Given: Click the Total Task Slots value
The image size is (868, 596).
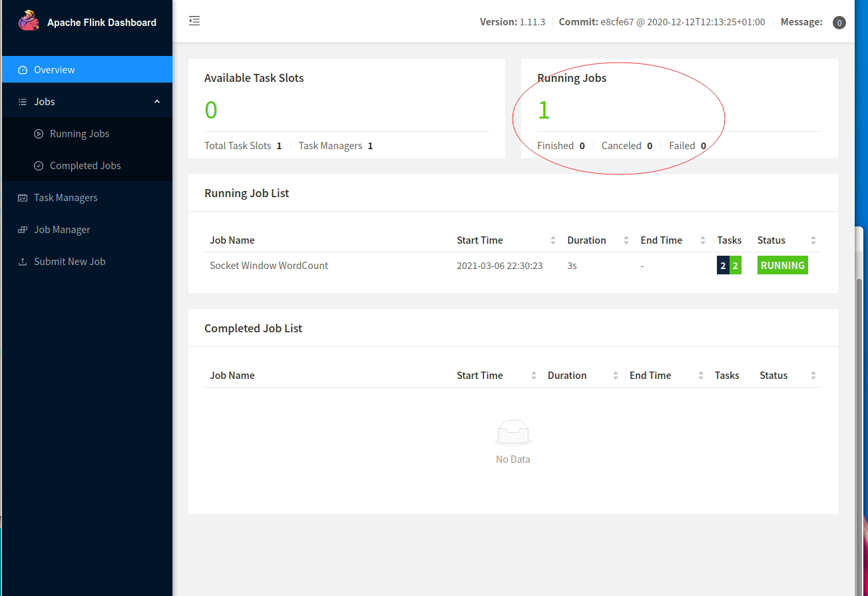Looking at the screenshot, I should [279, 146].
